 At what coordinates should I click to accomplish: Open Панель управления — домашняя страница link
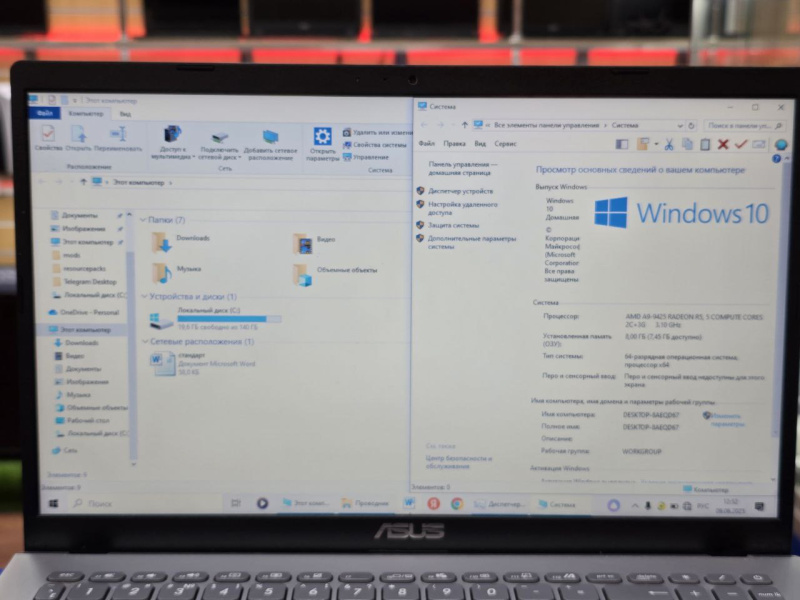pyautogui.click(x=462, y=168)
